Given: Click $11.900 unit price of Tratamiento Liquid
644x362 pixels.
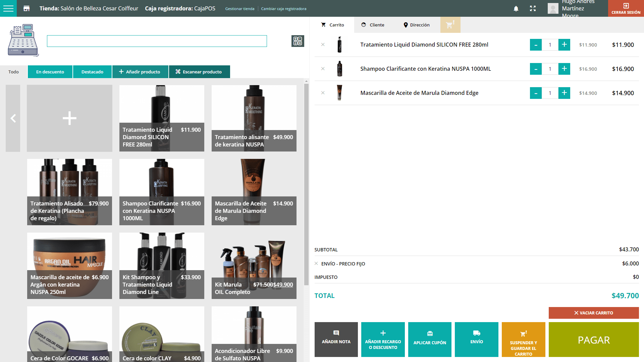Looking at the screenshot, I should [x=588, y=45].
